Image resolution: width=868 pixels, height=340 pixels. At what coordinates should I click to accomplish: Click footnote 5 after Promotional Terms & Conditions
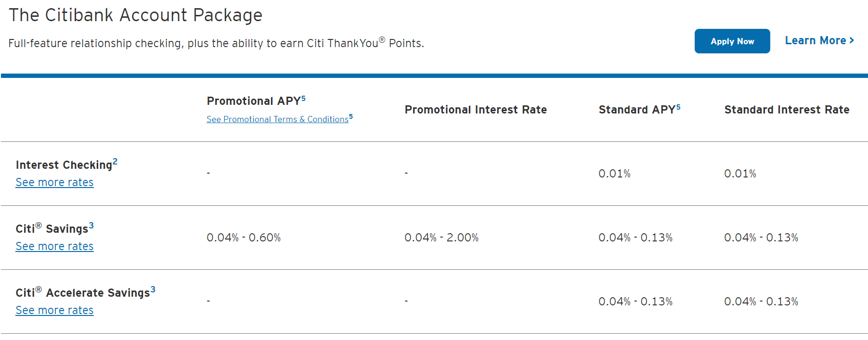tap(351, 116)
